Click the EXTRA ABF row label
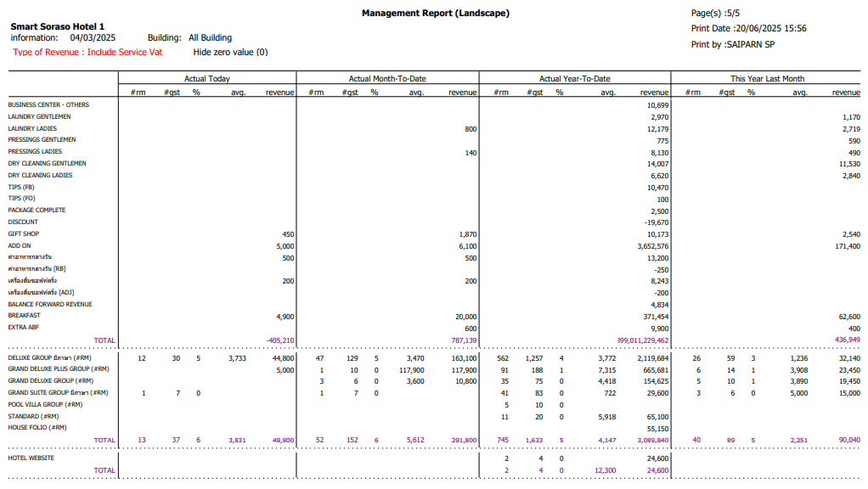Screen dimensions: 868x489 pyautogui.click(x=24, y=327)
